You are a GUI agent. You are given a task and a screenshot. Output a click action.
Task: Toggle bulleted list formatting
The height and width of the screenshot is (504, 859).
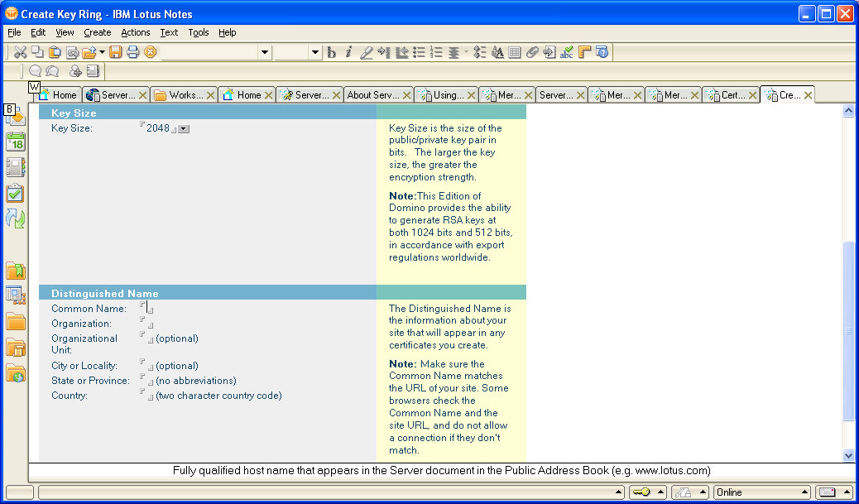pyautogui.click(x=420, y=52)
